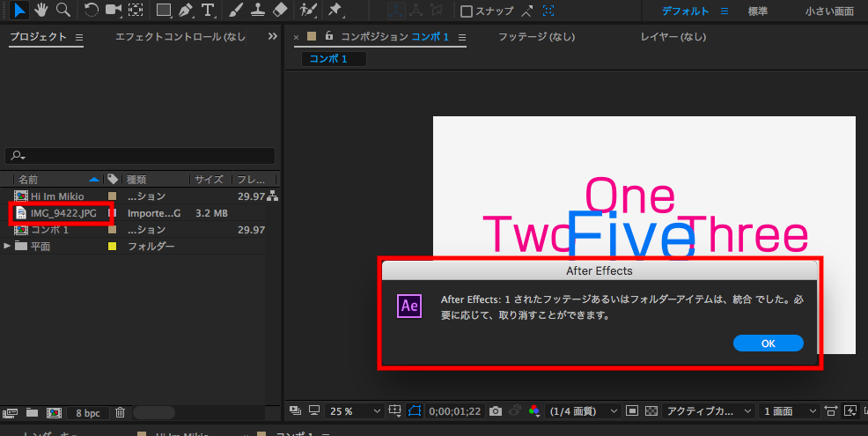This screenshot has height=436, width=868.
Task: Create a new folder in project panel
Action: 32,413
